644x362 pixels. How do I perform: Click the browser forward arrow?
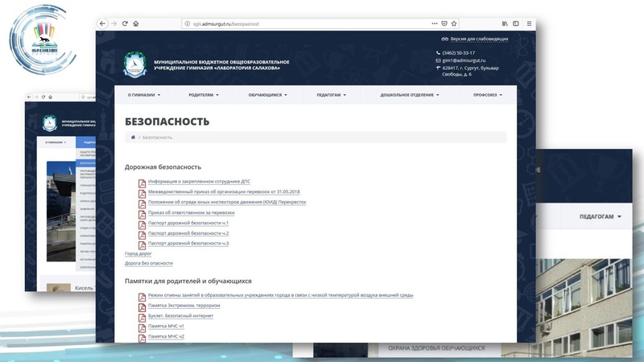114,24
